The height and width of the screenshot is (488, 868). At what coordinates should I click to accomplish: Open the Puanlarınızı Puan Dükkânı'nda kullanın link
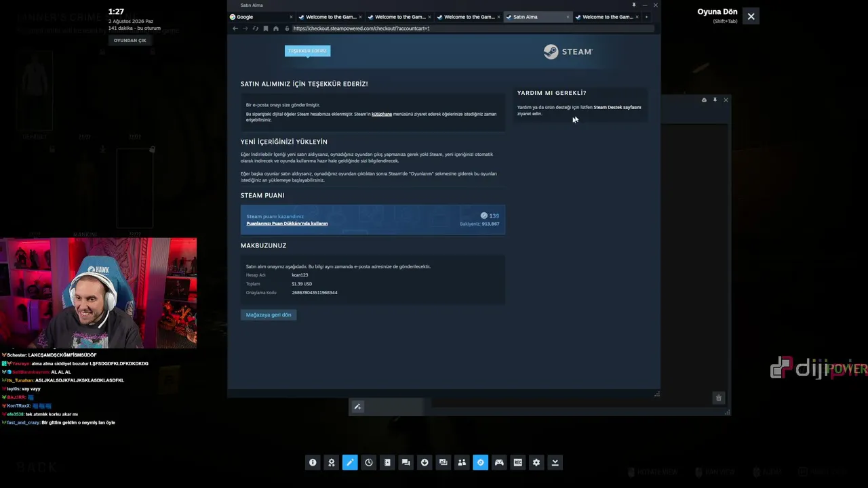pos(287,224)
